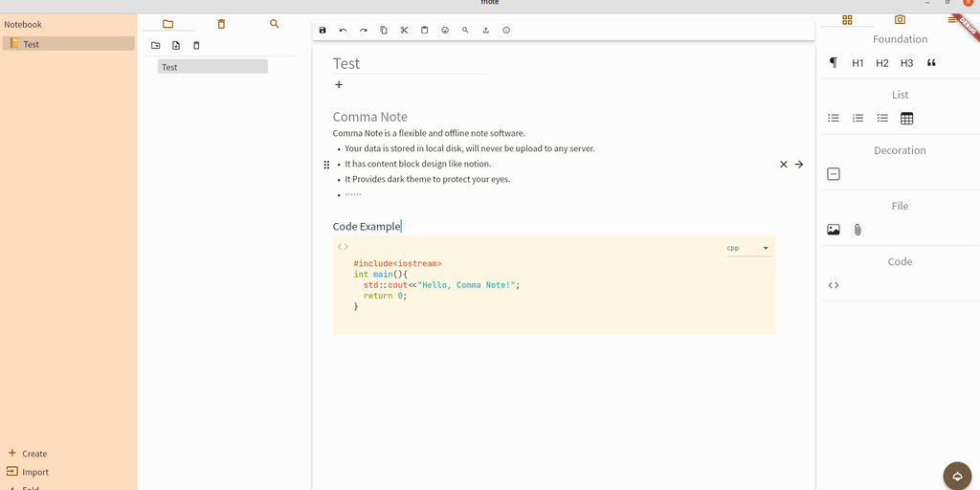The image size is (980, 490).
Task: Open the search tab in file panel
Action: pyautogui.click(x=275, y=24)
